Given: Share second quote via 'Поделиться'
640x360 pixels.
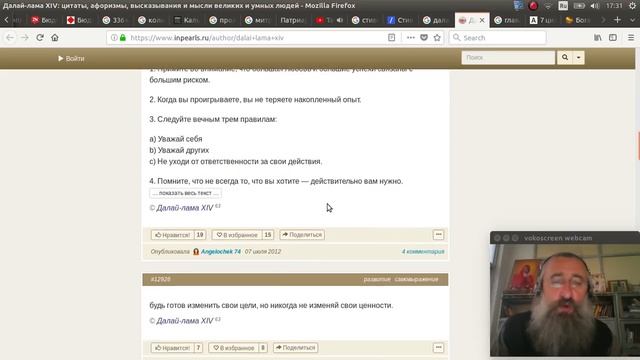Looking at the screenshot, I should tap(296, 348).
